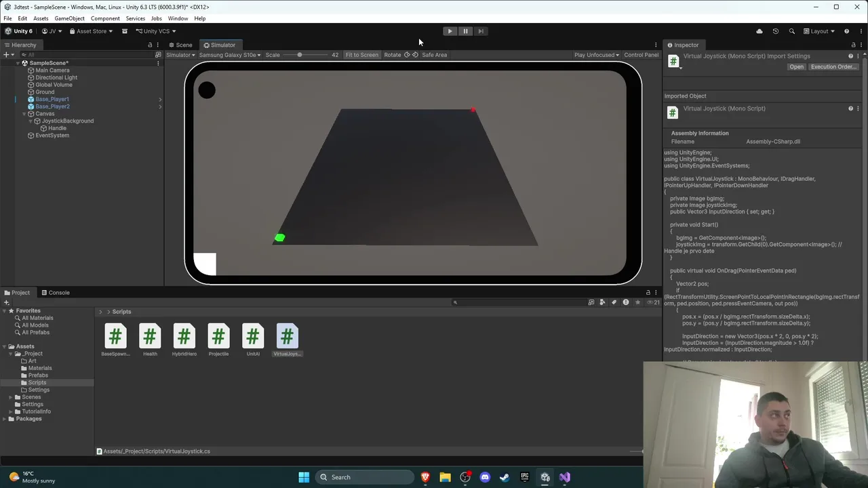Expand the Scenes folder arrow

[x=11, y=397]
